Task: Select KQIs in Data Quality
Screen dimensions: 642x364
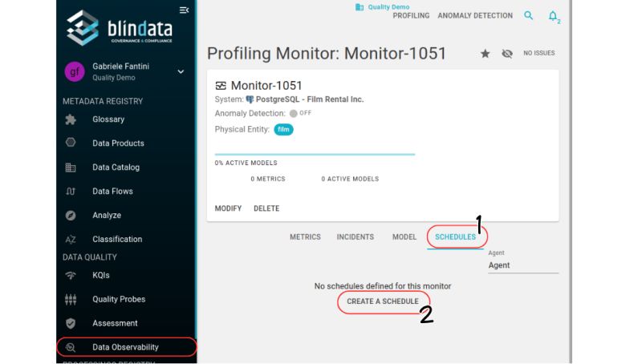Action: pyautogui.click(x=101, y=275)
